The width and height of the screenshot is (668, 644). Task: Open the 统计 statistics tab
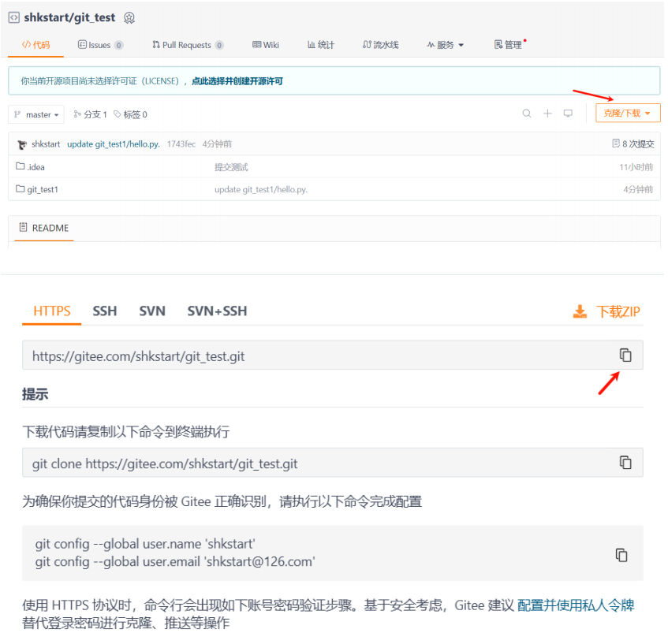tap(321, 45)
